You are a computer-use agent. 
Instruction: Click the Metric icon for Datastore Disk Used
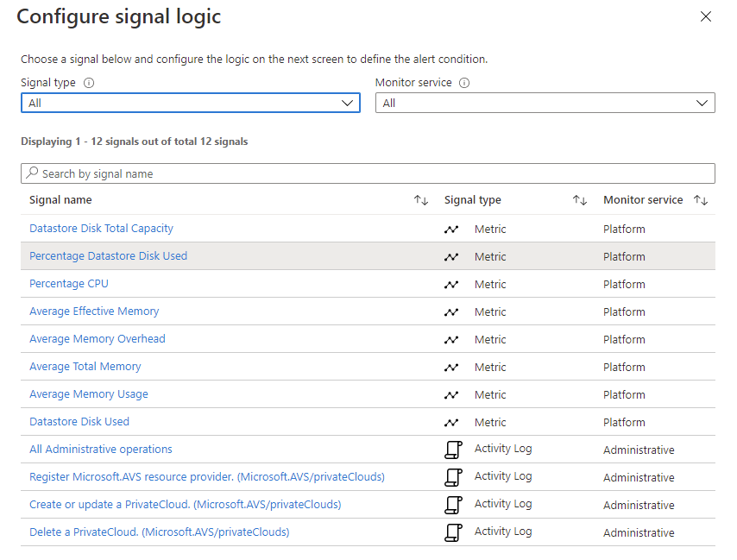451,422
